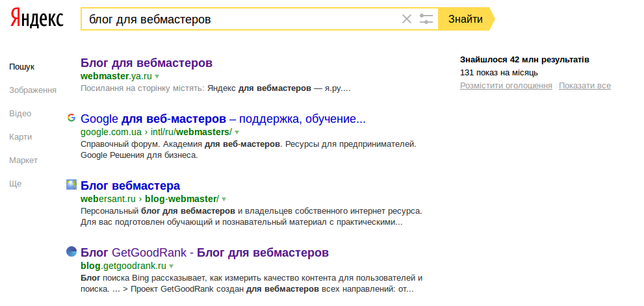Expand the Ще menu item

(x=15, y=184)
